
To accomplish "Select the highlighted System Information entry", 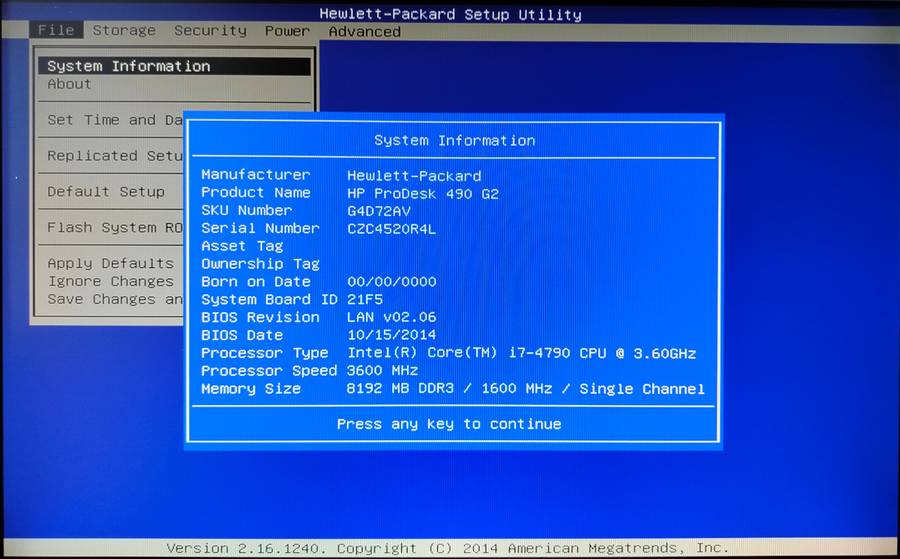I will [128, 66].
